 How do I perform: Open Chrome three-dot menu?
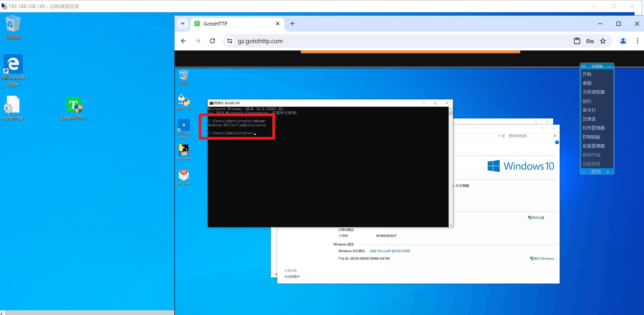coord(637,41)
